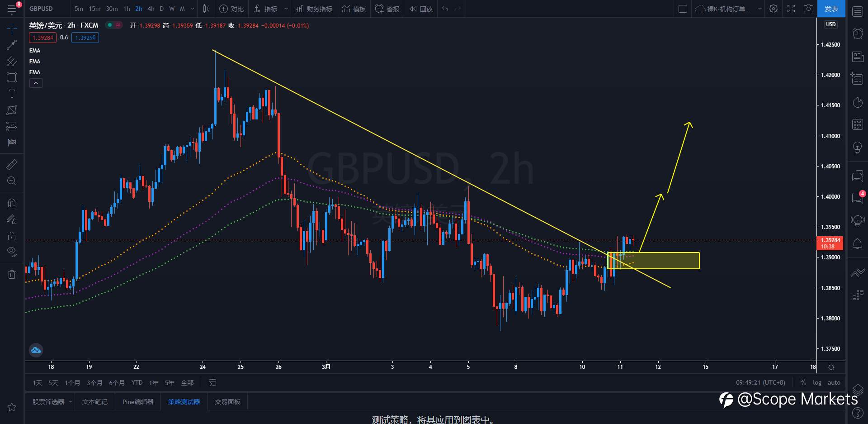Toggle lock all drawing tools
868x424 pixels.
click(12, 236)
